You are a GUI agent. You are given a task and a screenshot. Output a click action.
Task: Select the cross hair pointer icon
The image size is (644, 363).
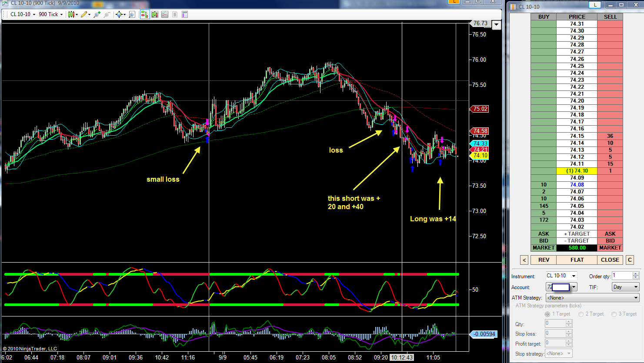pos(119,14)
